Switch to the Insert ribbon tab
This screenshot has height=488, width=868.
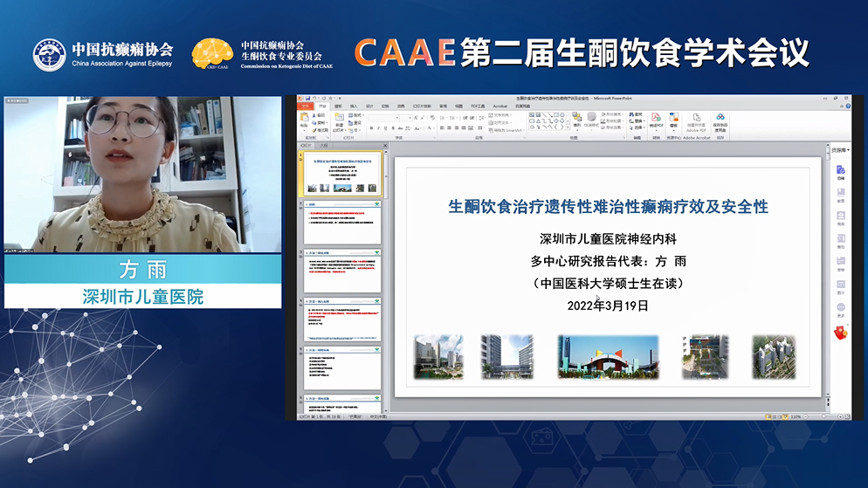pos(354,107)
